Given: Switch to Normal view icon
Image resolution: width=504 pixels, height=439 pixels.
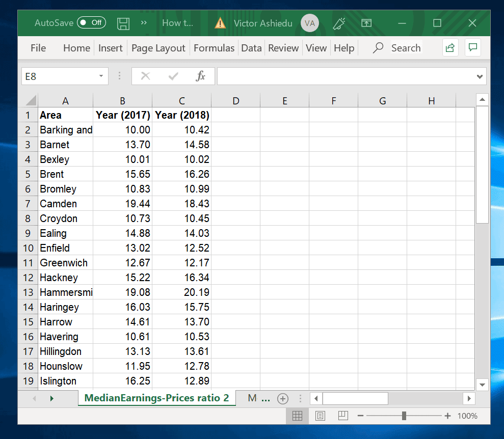Looking at the screenshot, I should coord(297,416).
